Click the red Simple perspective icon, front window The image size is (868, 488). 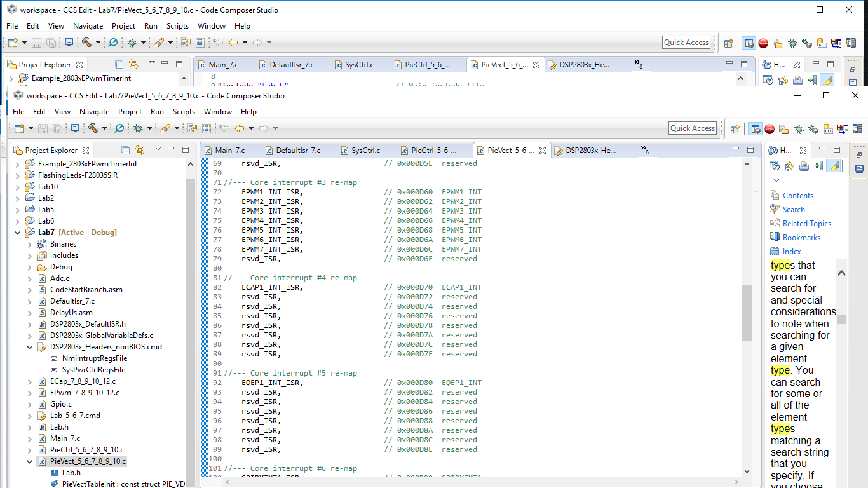click(770, 129)
